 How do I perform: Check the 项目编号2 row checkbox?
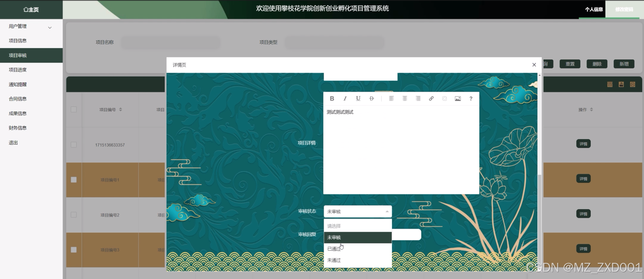[74, 215]
